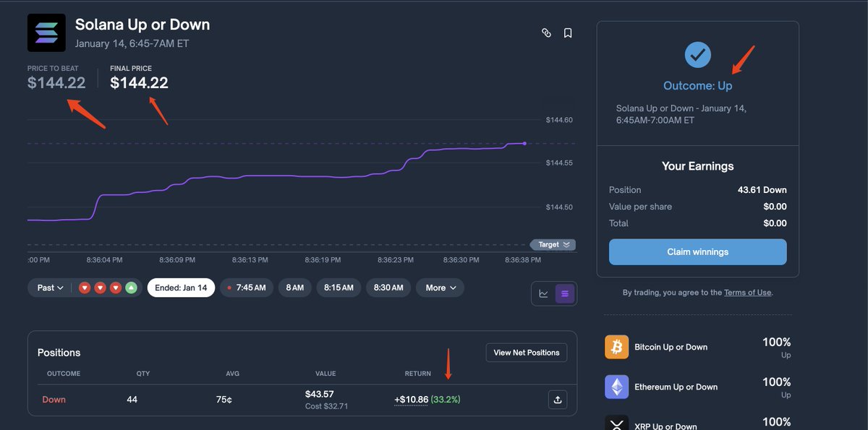Screen dimensions: 868x430
Task: Click View Net Positions button
Action: pyautogui.click(x=527, y=353)
